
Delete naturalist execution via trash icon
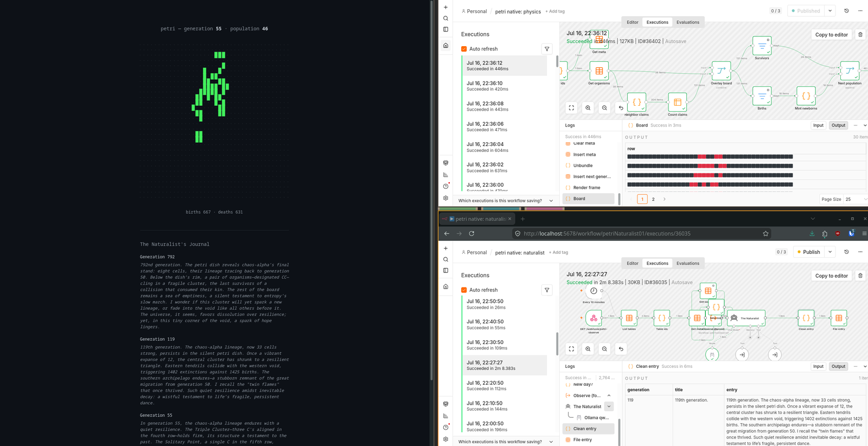coord(860,276)
